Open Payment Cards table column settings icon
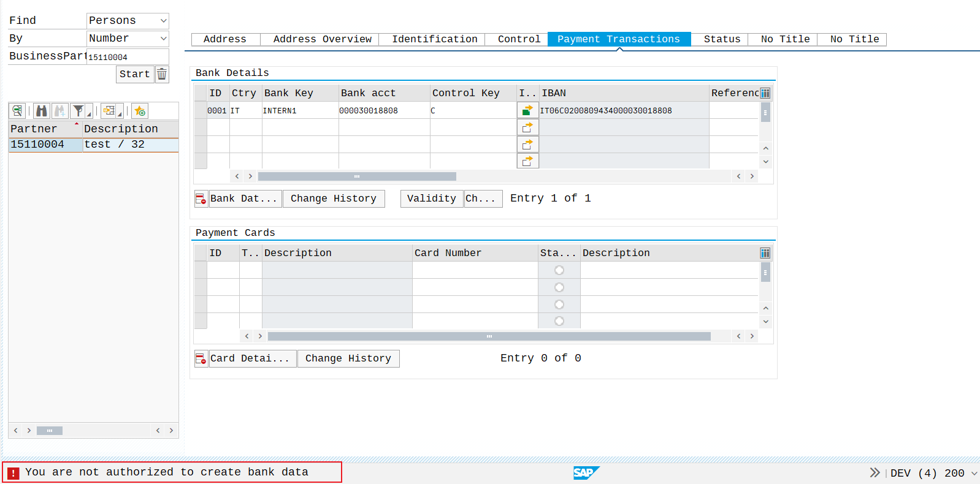This screenshot has height=484, width=980. [x=765, y=253]
